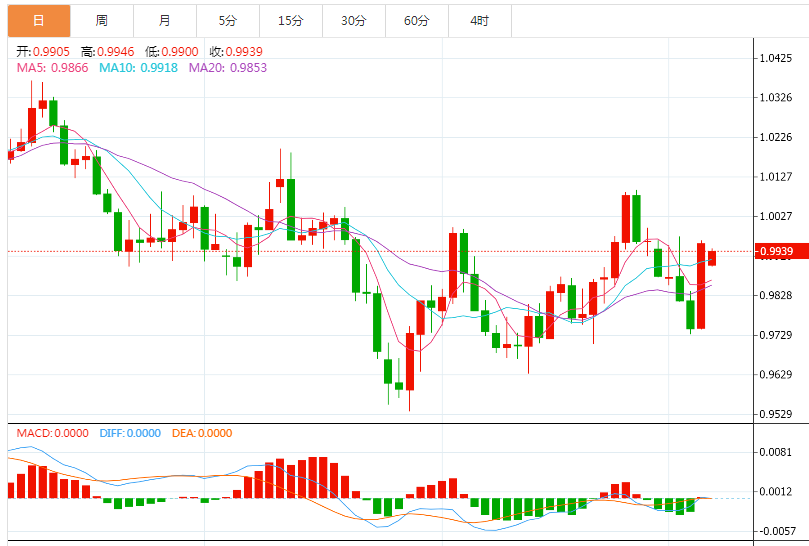This screenshot has height=546, width=809.
Task: Click the 1.0425 price axis label
Action: click(x=775, y=58)
